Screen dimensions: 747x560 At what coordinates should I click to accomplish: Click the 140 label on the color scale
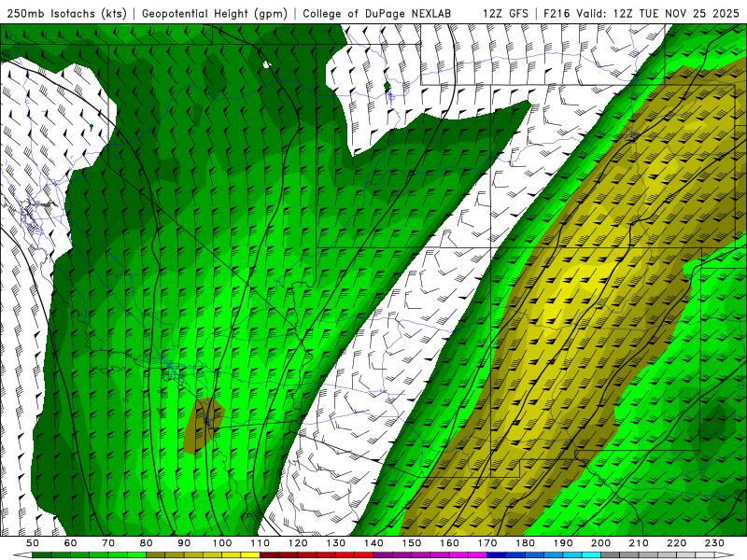(373, 543)
